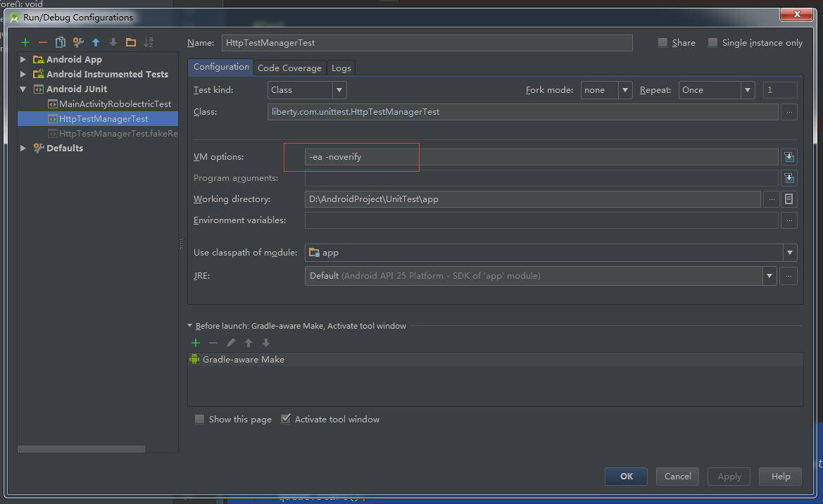
Task: Open the edit defaults wrench icon
Action: click(78, 42)
